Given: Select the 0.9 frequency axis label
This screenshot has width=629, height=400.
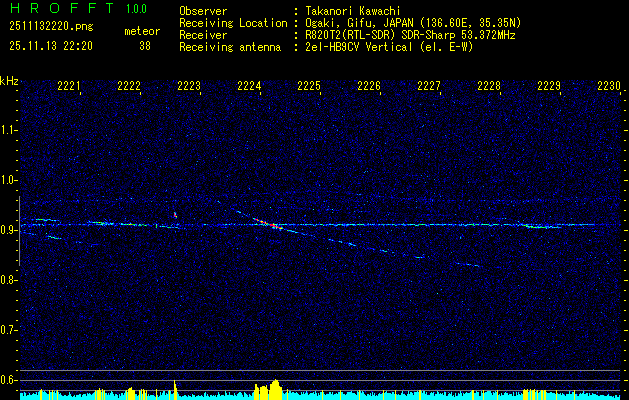Looking at the screenshot, I should click(x=9, y=230).
